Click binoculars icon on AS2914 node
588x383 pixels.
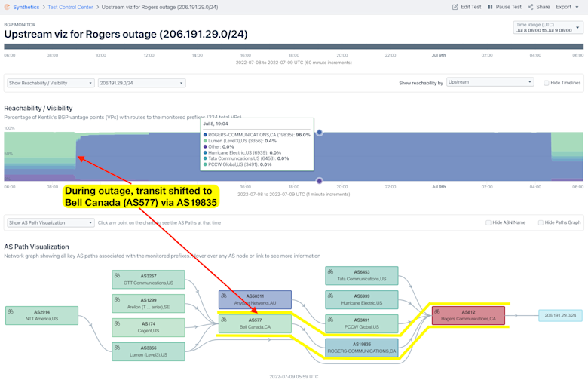(x=11, y=311)
